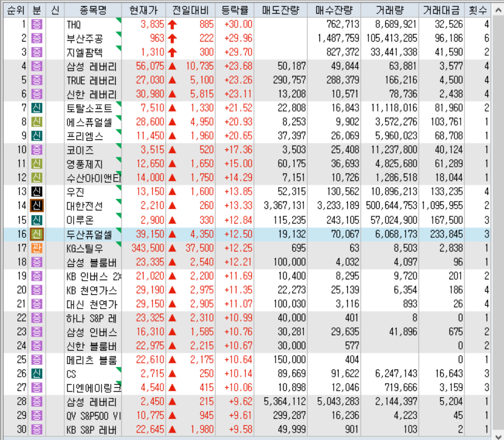Click the 증 badge icon for THQ
The height and width of the screenshot is (440, 504).
[x=37, y=24]
